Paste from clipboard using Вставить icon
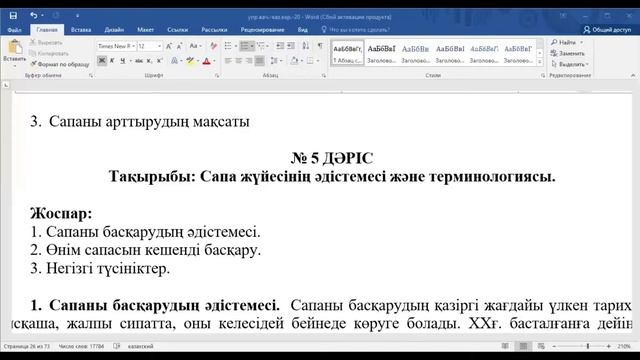640x360 pixels. 15,47
